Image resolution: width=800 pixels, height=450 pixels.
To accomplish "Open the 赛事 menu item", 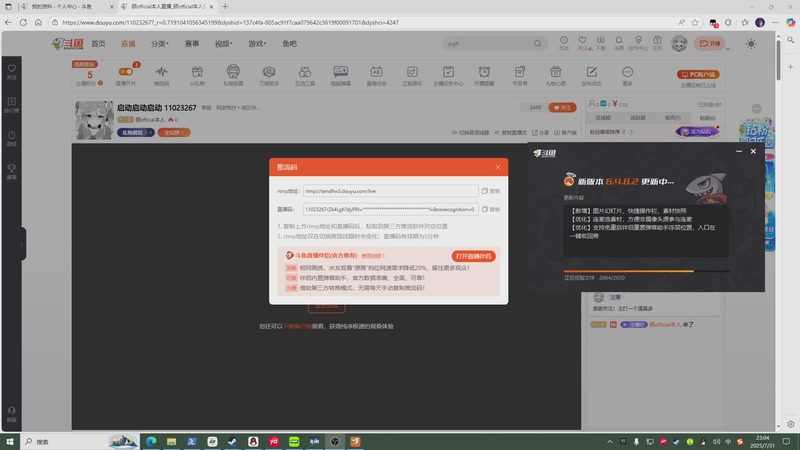I will pyautogui.click(x=192, y=44).
